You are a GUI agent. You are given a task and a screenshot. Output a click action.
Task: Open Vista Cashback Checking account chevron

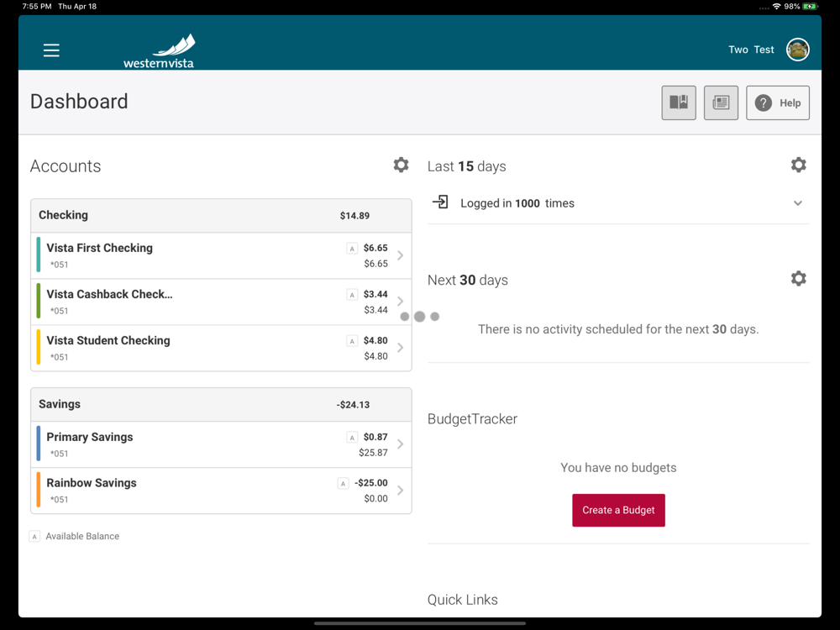click(400, 302)
